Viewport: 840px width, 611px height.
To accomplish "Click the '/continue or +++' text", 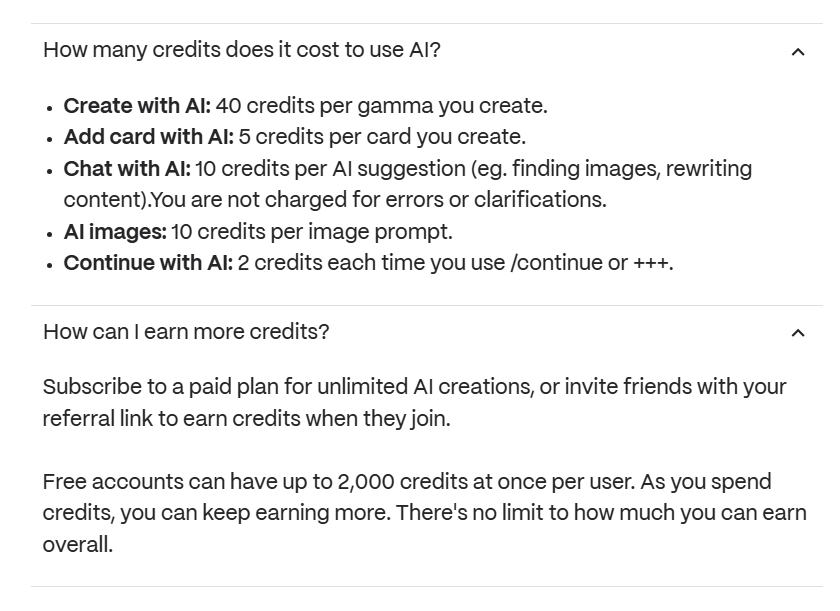I will pos(591,263).
